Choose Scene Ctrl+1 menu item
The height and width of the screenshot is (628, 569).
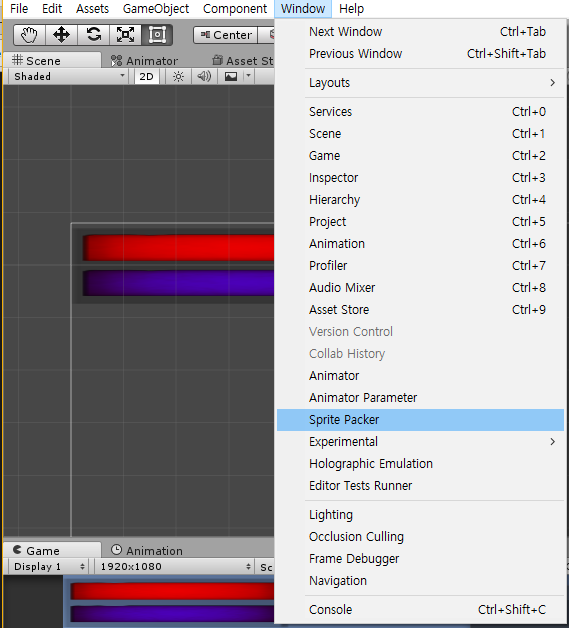coord(420,134)
